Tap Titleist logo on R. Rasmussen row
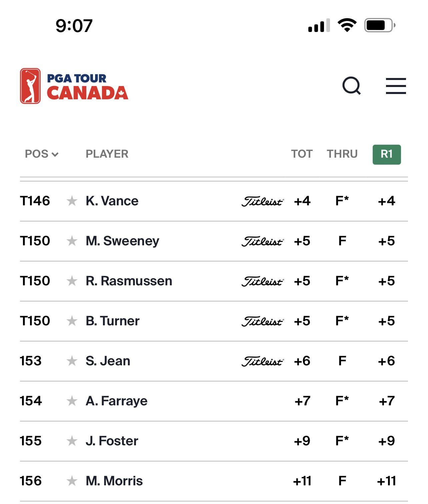This screenshot has width=428, height=504. 263,281
